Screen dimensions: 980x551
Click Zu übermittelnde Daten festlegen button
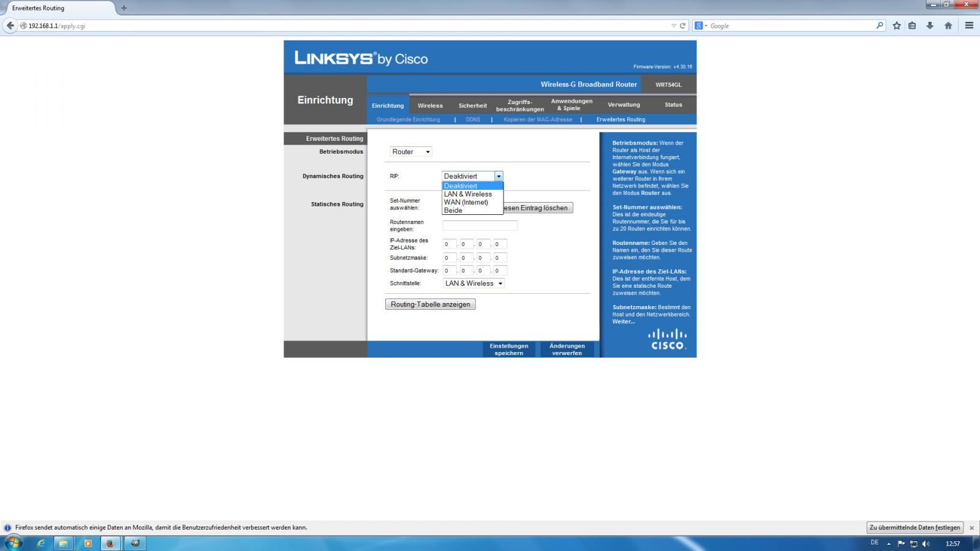point(914,528)
